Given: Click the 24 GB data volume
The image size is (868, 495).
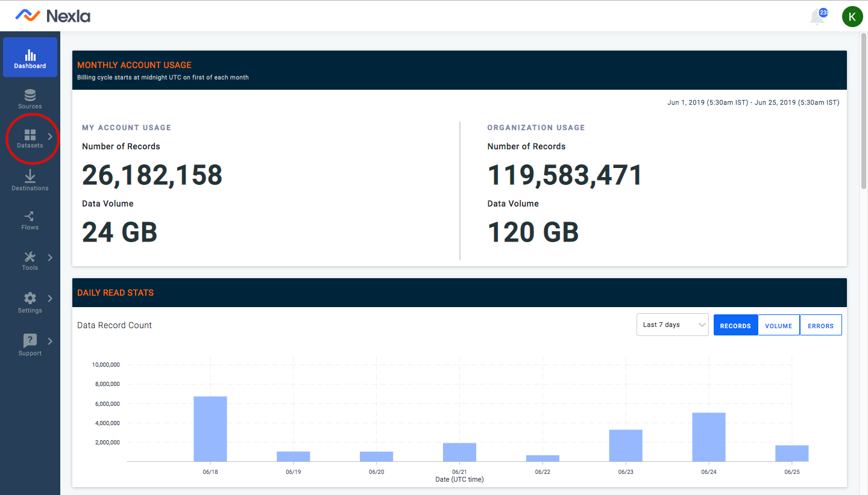Looking at the screenshot, I should [120, 232].
